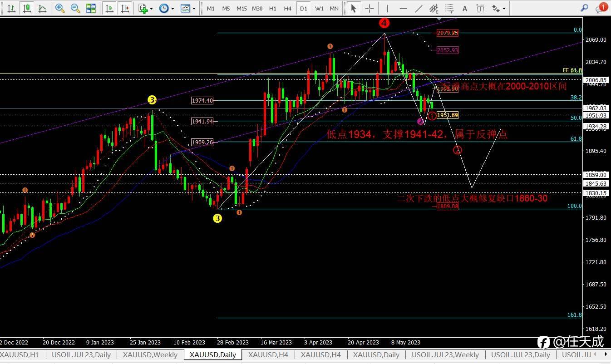This screenshot has height=364, width=611.
Task: Select the 1941.94 price label
Action: point(202,122)
